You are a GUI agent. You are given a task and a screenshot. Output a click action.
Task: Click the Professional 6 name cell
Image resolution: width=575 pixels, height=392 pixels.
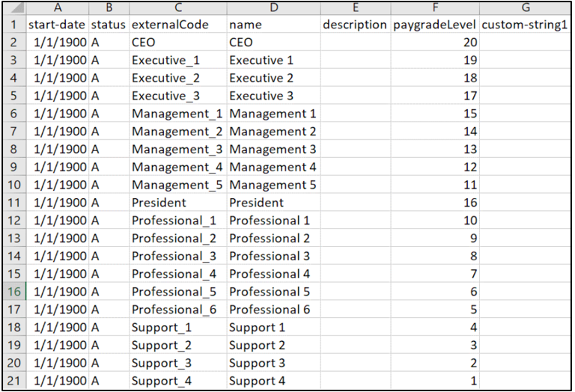pyautogui.click(x=274, y=310)
